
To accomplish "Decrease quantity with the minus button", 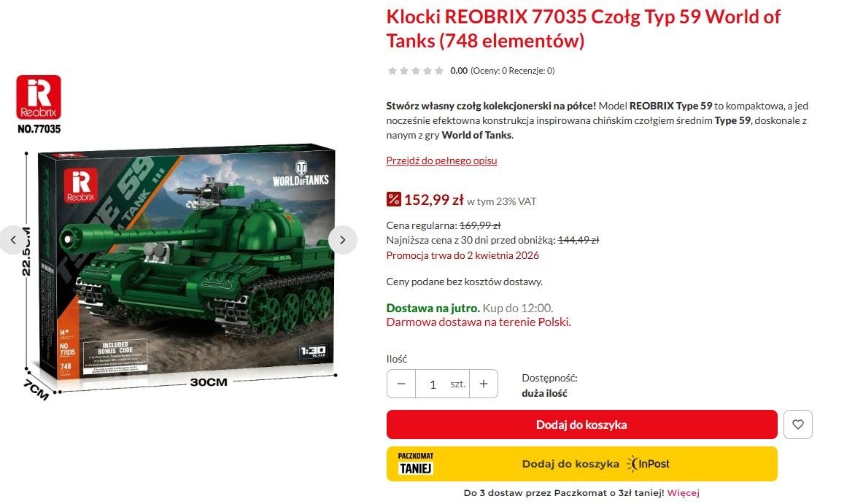I will point(401,384).
